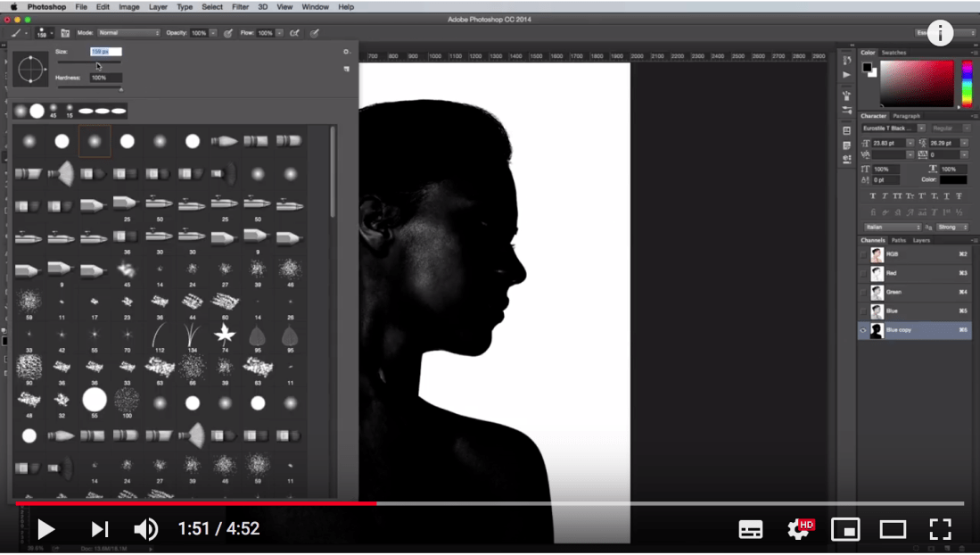Enter fullscreen video mode
This screenshot has width=980, height=555.
(940, 529)
